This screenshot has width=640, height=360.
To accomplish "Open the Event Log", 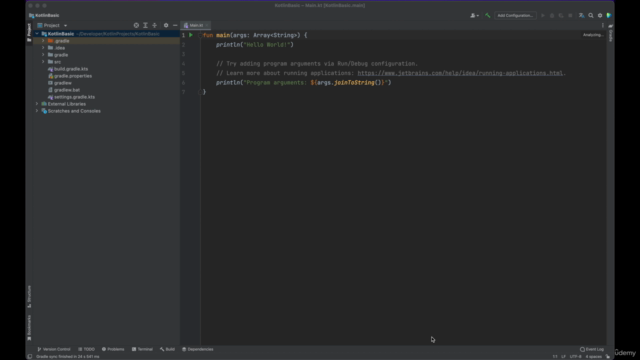I will [592, 349].
